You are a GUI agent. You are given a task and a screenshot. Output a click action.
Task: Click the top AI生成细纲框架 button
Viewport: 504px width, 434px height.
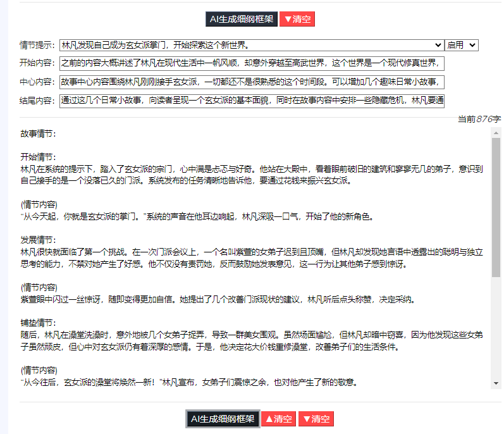pyautogui.click(x=242, y=19)
